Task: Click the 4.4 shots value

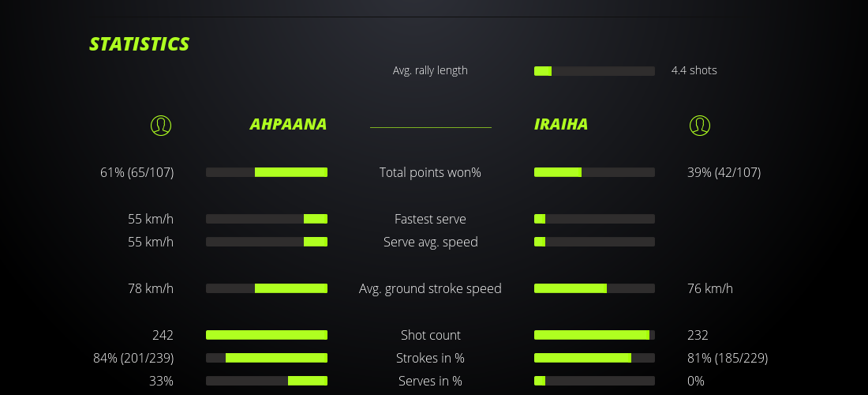Action: coord(694,70)
